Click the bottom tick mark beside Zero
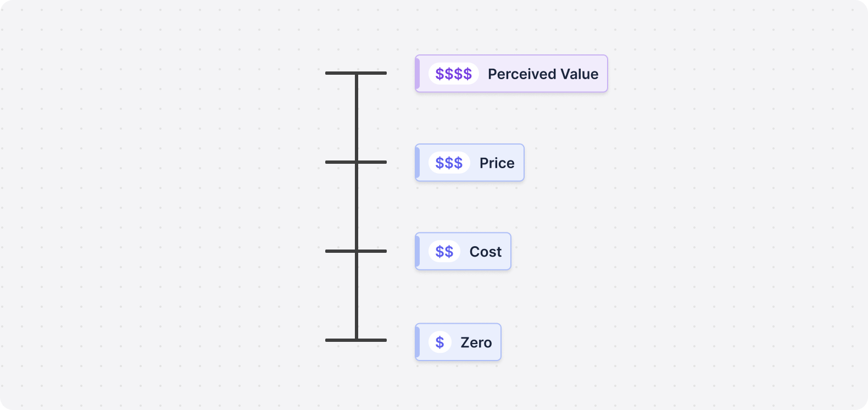This screenshot has height=410, width=868. point(356,340)
